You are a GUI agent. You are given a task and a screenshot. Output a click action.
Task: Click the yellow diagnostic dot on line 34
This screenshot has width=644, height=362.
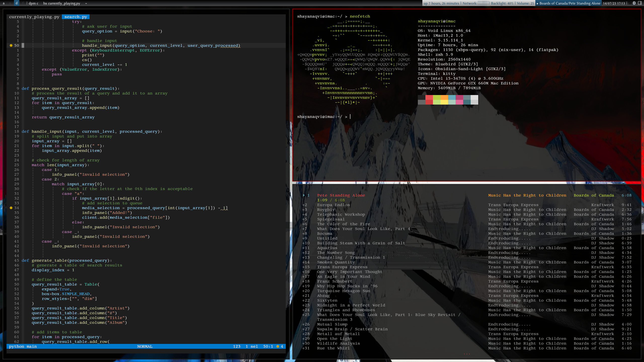coord(11,208)
